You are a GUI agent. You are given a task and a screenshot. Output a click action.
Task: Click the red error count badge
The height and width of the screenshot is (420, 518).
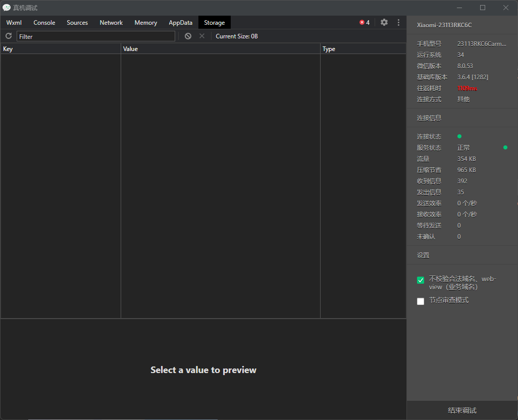click(x=365, y=22)
